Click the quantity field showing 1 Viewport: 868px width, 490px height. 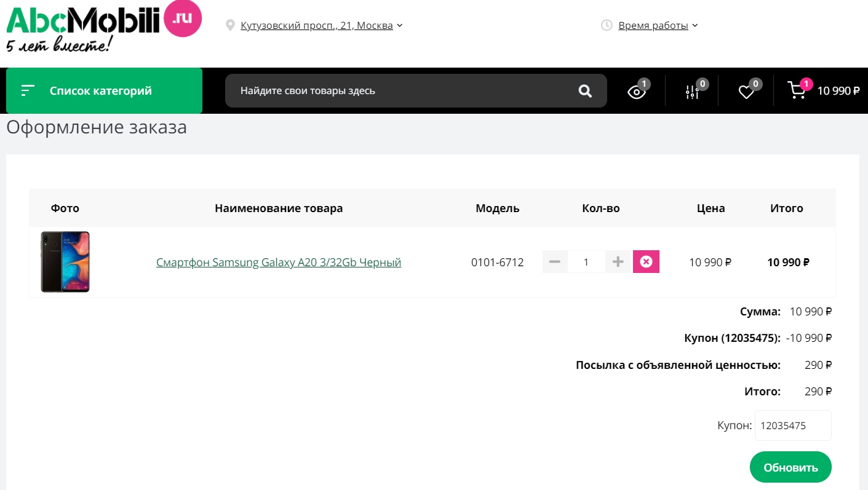point(586,262)
